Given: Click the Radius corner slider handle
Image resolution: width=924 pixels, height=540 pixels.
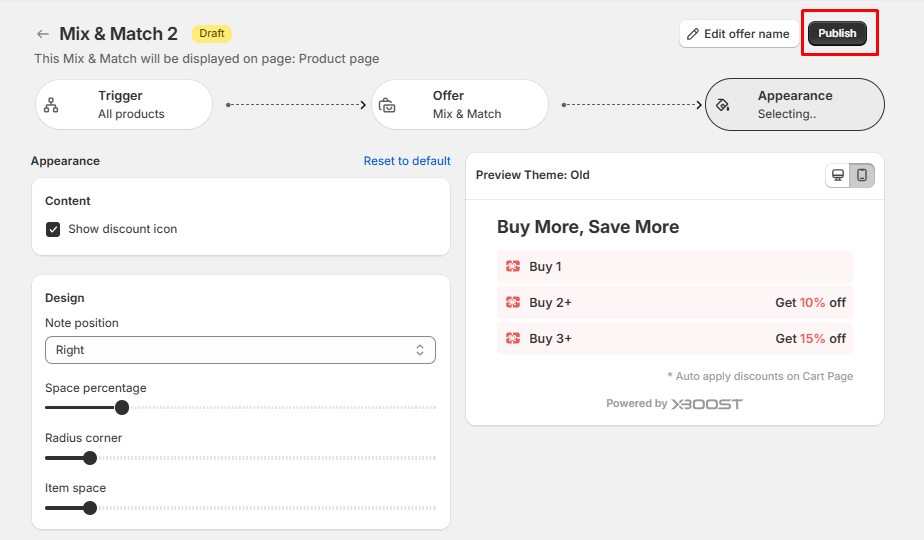Looking at the screenshot, I should pyautogui.click(x=90, y=458).
